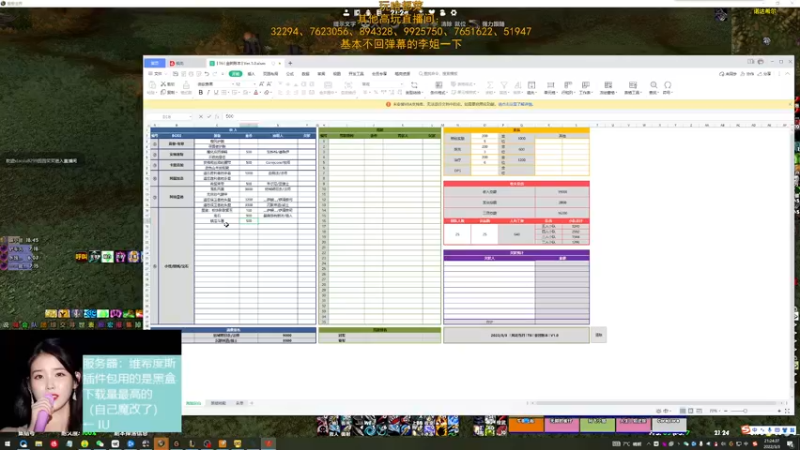
Task: Open the Windows Start menu
Action: tap(7, 444)
